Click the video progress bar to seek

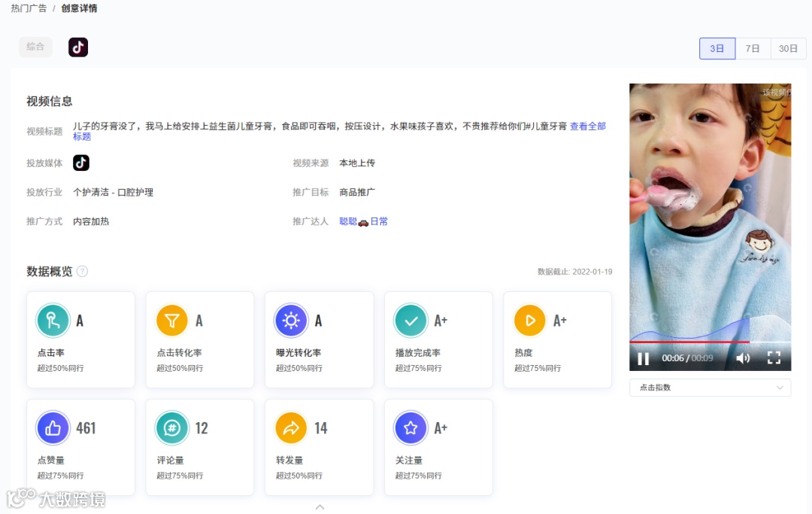click(699, 341)
